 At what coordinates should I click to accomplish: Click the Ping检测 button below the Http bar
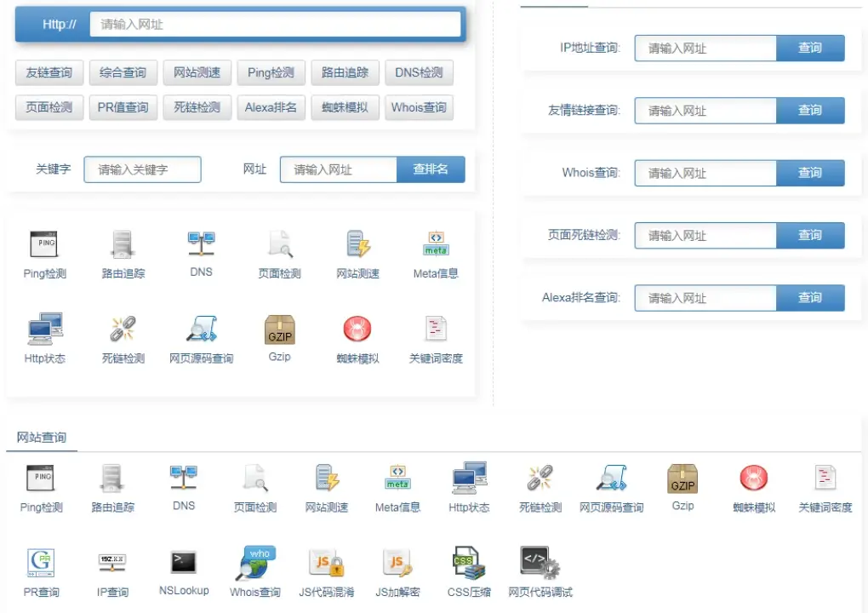[x=271, y=72]
